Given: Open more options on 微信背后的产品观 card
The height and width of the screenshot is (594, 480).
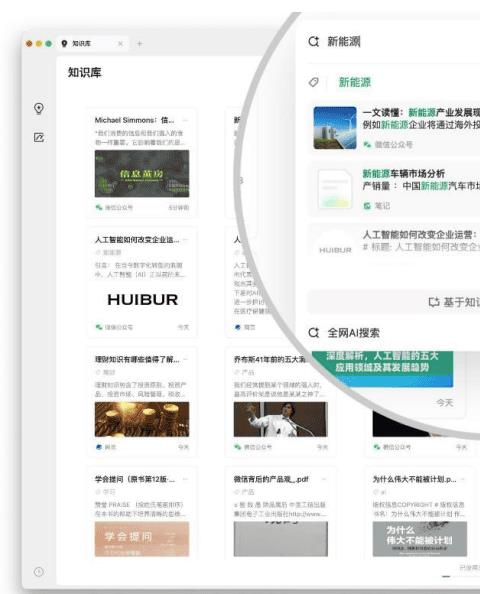Looking at the screenshot, I should point(324,479).
